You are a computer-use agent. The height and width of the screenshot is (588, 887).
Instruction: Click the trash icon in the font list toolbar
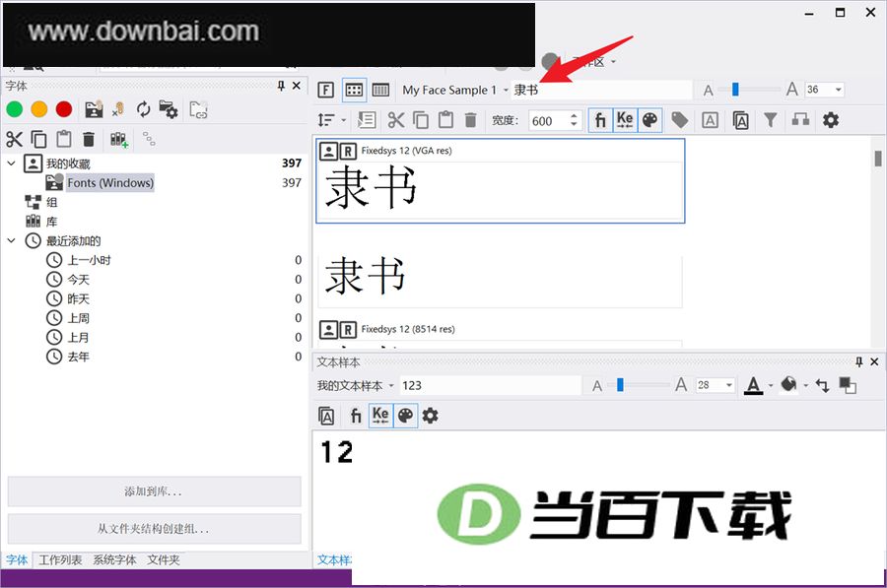coord(471,120)
